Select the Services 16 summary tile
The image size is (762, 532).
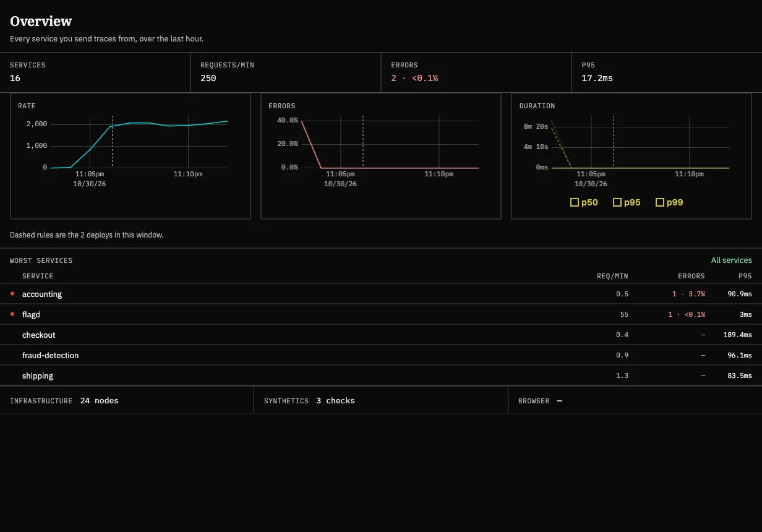[x=95, y=72]
